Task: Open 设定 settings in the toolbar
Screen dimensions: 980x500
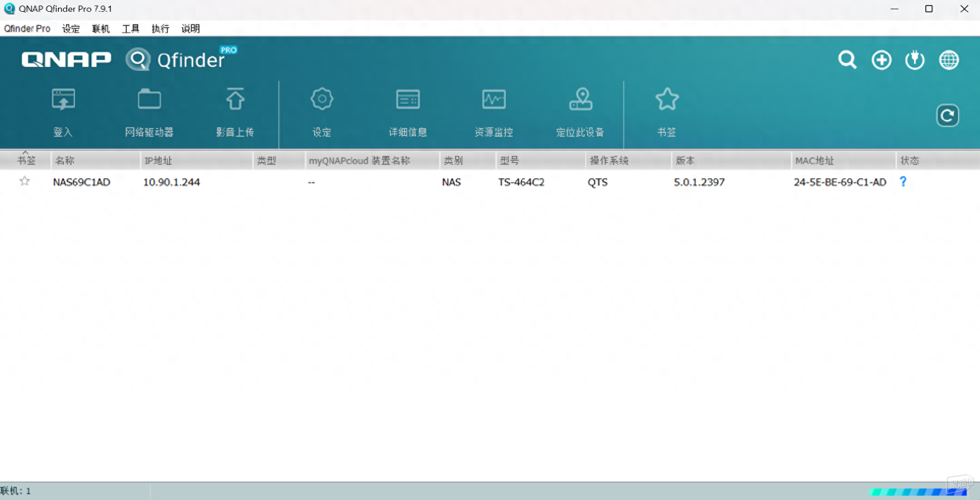Action: tap(322, 99)
